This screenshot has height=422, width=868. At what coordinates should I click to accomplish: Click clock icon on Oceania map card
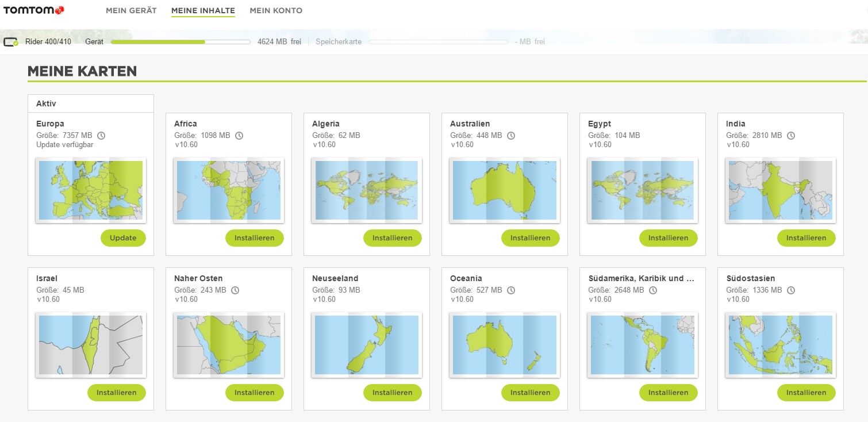[511, 290]
